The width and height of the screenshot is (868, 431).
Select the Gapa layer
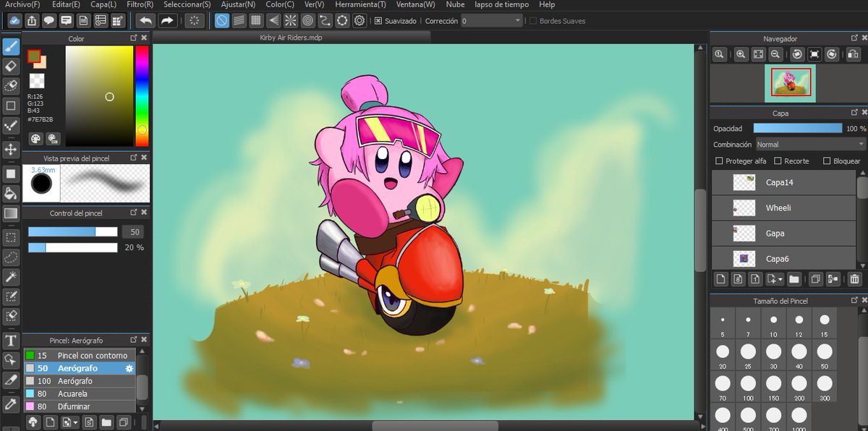(783, 233)
